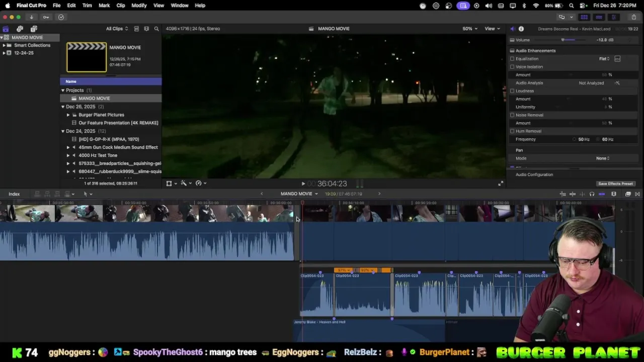Image resolution: width=644 pixels, height=362 pixels.
Task: Open the Flat equalization preset dropdown
Action: point(604,59)
